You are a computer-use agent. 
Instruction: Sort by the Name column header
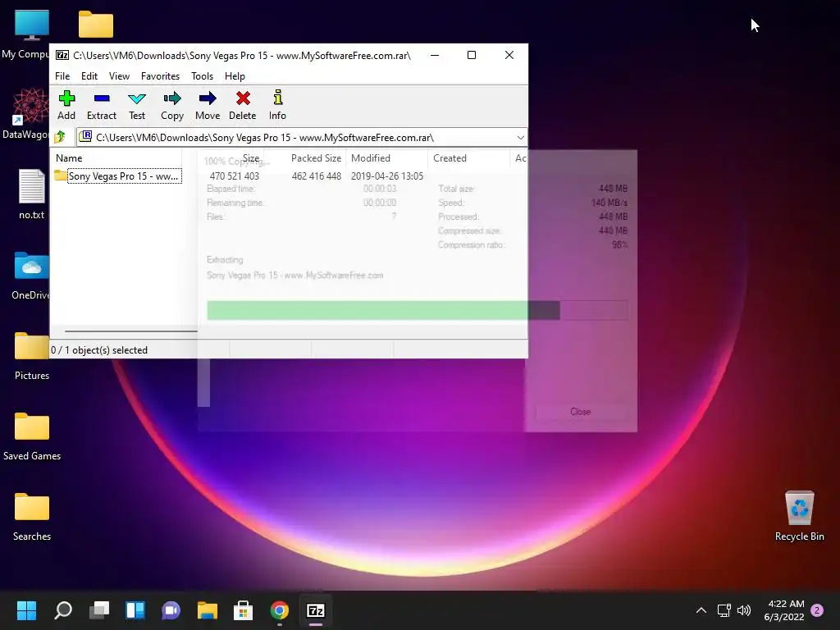pos(69,158)
